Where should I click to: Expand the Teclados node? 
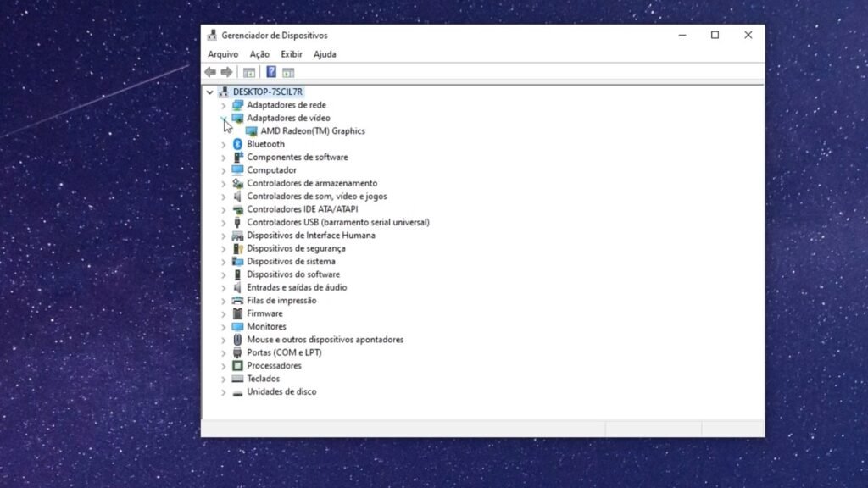224,379
